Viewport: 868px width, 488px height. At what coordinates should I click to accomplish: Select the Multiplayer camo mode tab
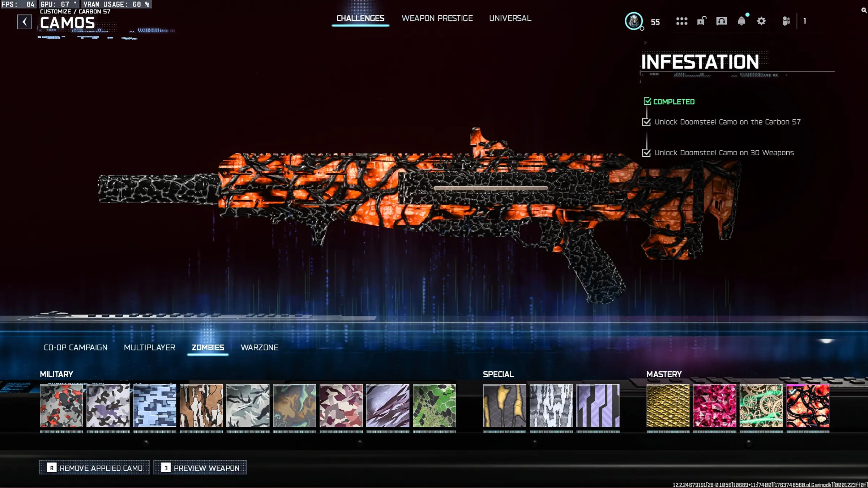[x=149, y=347]
